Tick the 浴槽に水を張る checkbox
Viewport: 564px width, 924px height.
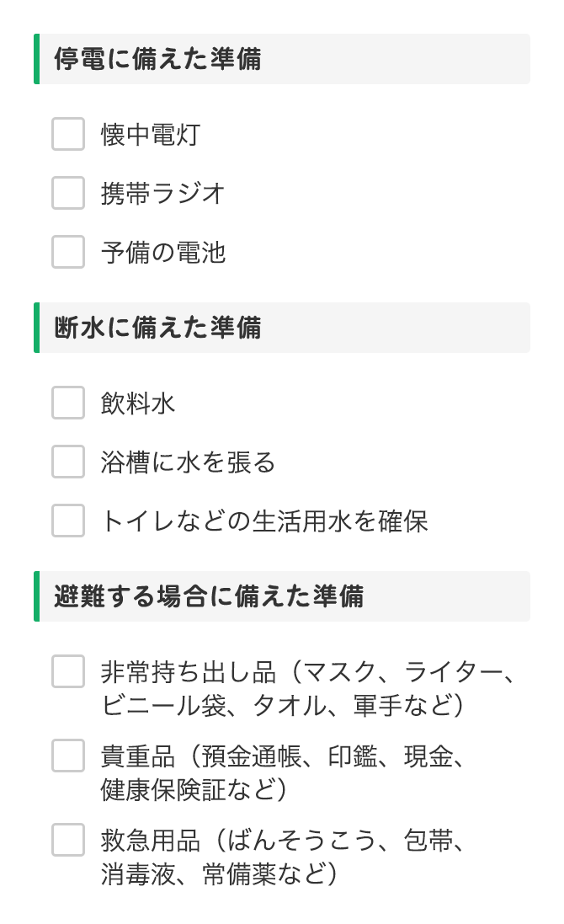point(68,462)
